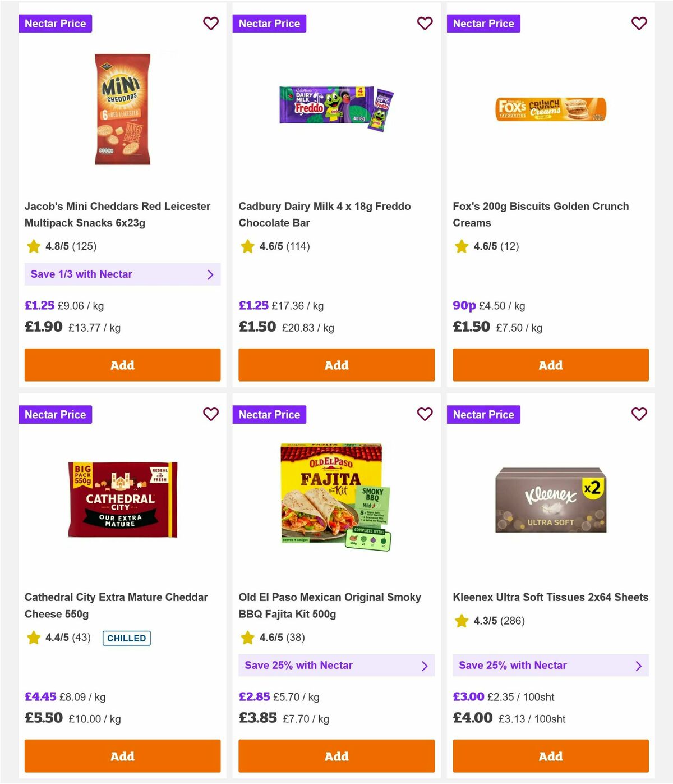This screenshot has width=673, height=784.
Task: Click the review count link (114) for Freddo
Action: tap(298, 246)
